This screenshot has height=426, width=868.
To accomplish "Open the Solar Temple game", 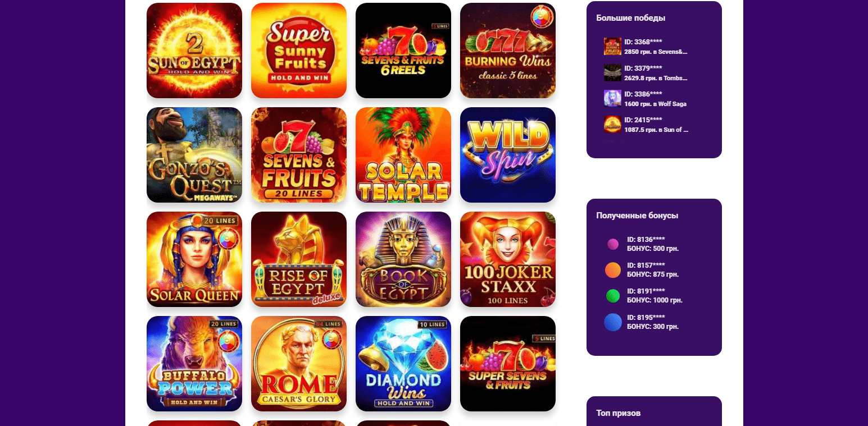I will tap(403, 155).
